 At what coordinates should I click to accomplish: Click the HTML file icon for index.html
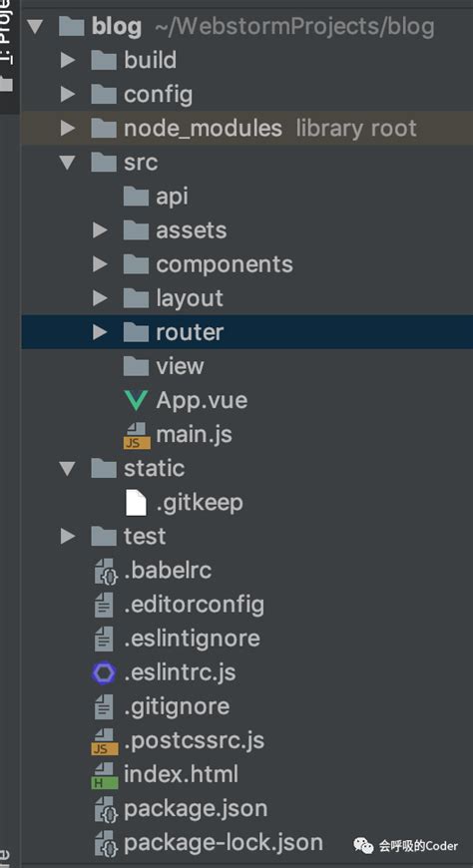coord(105,775)
